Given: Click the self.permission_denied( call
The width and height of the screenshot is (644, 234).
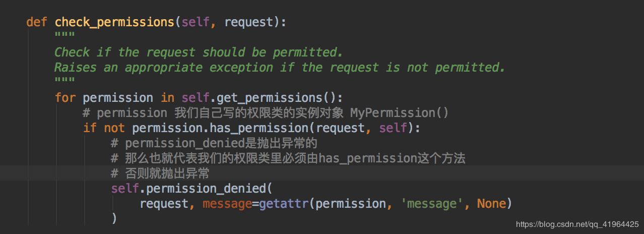Looking at the screenshot, I should (191, 189).
